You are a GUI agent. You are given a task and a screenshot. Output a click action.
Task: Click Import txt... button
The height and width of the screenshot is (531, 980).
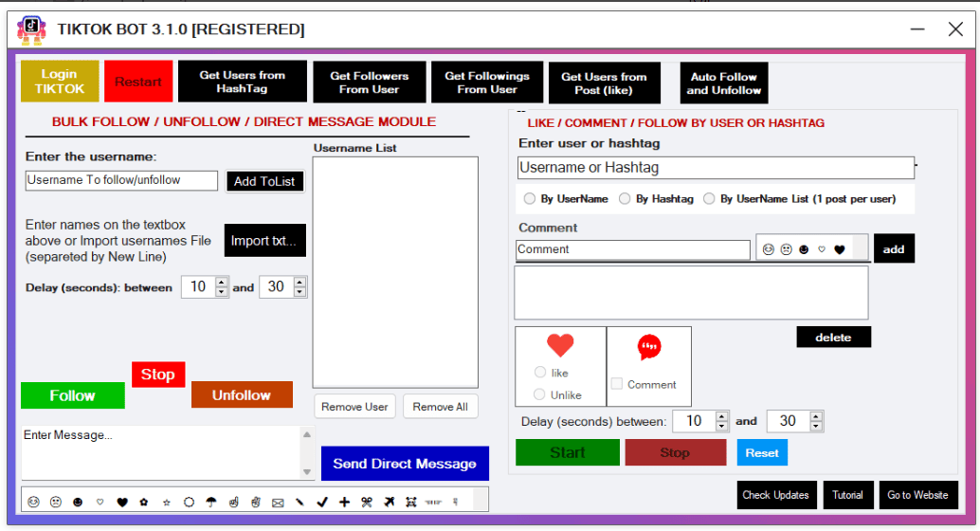(265, 240)
